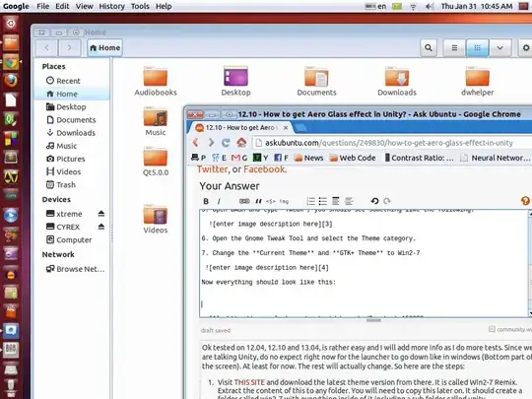The image size is (532, 399).
Task: Click the volume indicator in top panel
Action: coord(430,6)
